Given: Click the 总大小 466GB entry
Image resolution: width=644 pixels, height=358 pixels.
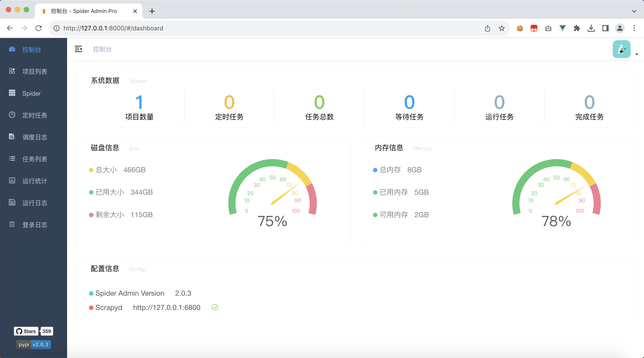Looking at the screenshot, I should [x=117, y=170].
